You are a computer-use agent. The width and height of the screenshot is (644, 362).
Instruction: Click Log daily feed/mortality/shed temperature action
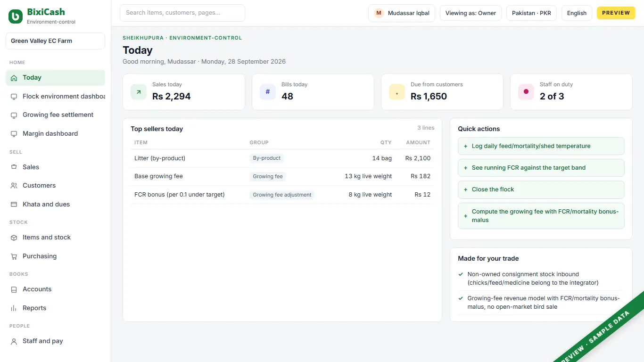coord(541,146)
